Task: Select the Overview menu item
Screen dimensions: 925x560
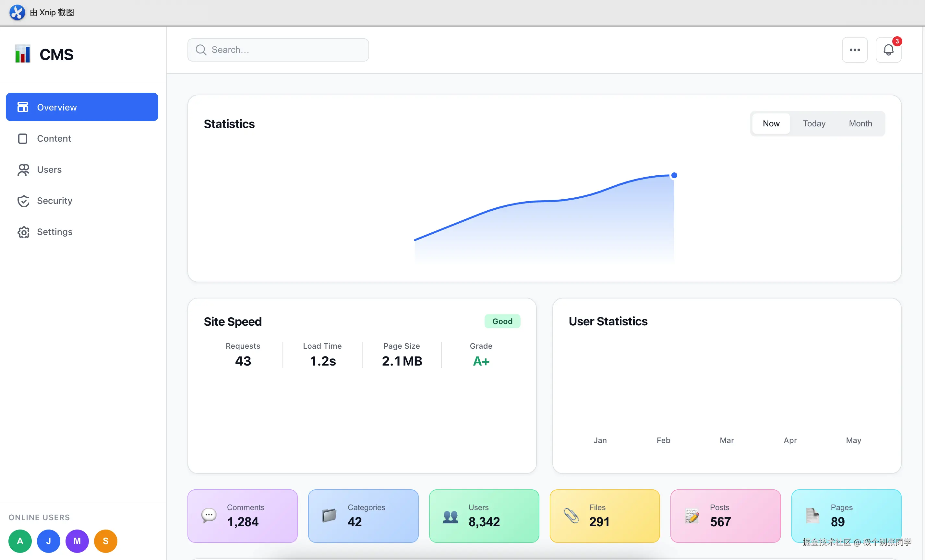Action: click(x=82, y=107)
